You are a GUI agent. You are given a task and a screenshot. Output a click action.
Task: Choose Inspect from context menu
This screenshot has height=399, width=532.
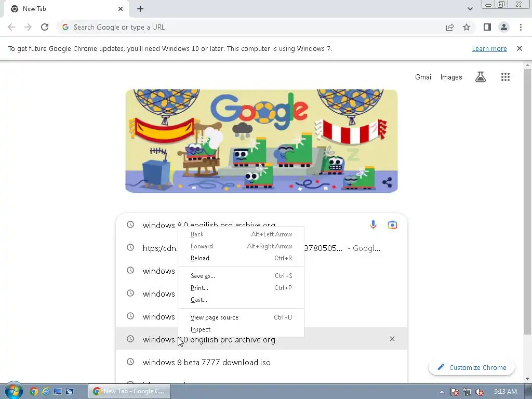tap(241, 329)
